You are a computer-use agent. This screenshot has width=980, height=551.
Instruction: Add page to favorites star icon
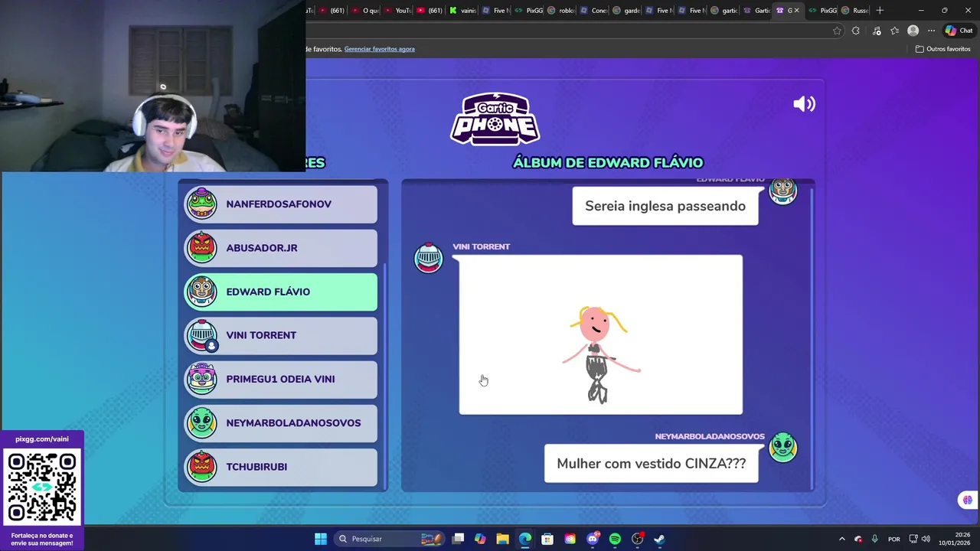[837, 31]
